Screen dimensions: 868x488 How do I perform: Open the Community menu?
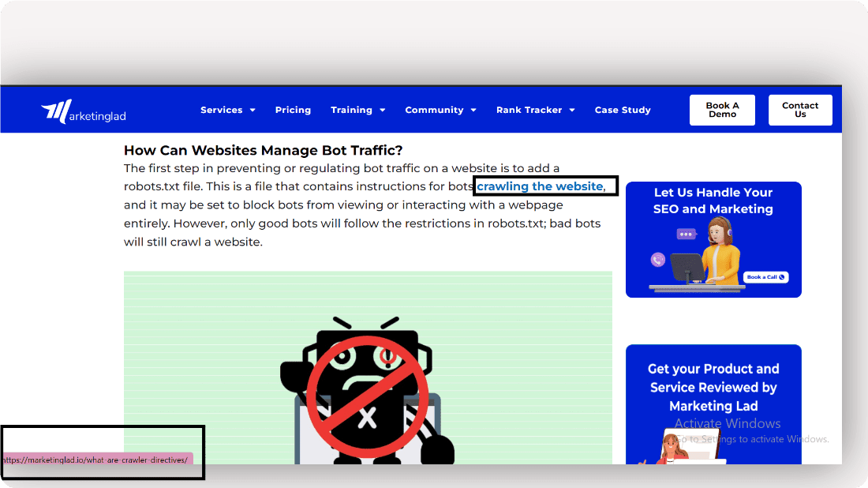click(434, 110)
